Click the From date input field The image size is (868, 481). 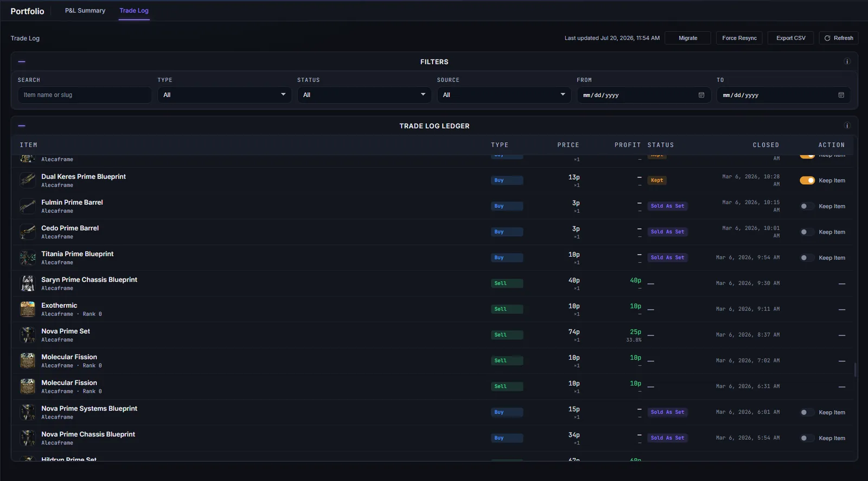pyautogui.click(x=644, y=95)
